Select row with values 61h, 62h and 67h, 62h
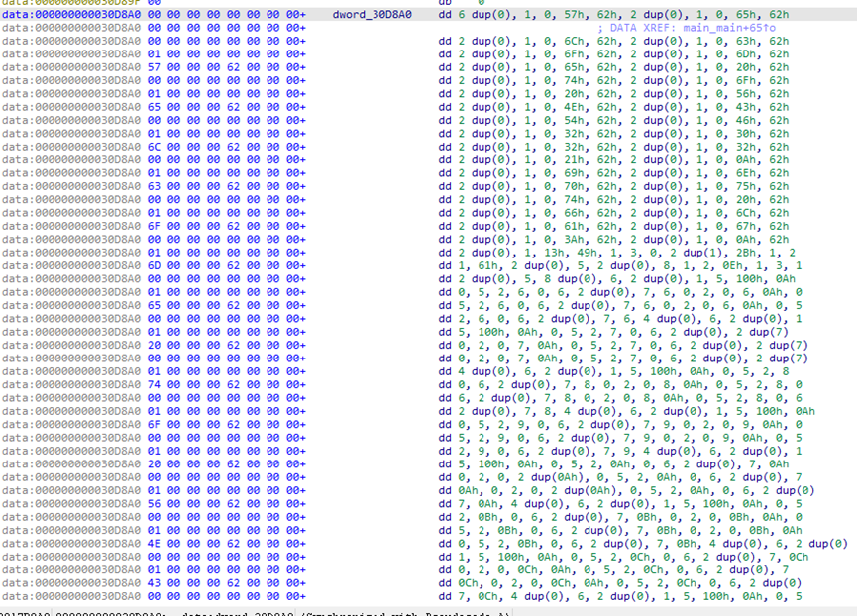Image resolution: width=857 pixels, height=616 pixels. pos(613,226)
